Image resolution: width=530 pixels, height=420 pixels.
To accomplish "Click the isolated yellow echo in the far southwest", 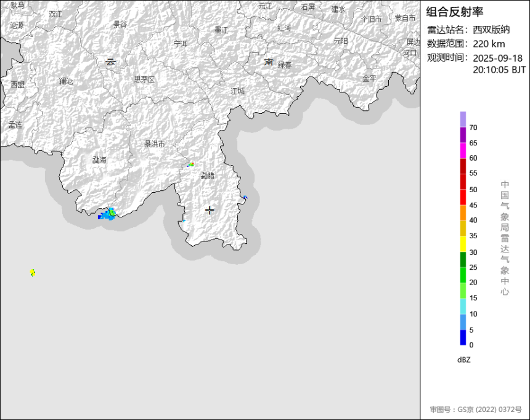I will click(33, 273).
